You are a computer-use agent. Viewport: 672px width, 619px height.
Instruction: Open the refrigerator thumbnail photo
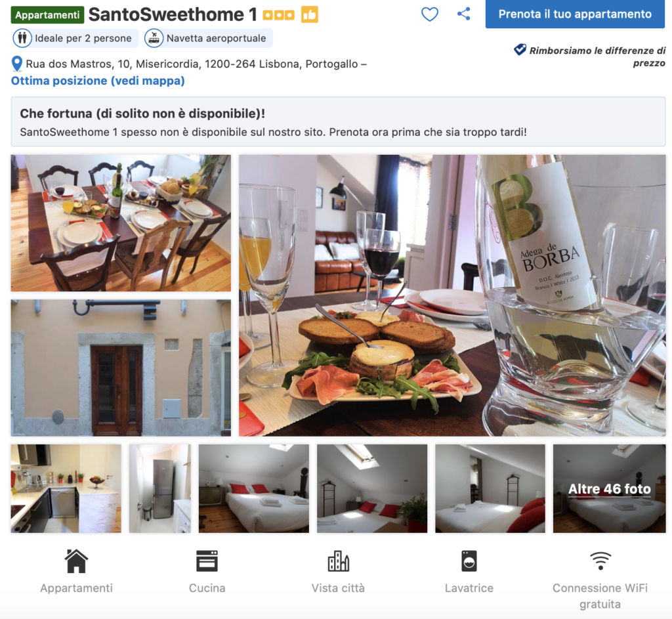(160, 488)
